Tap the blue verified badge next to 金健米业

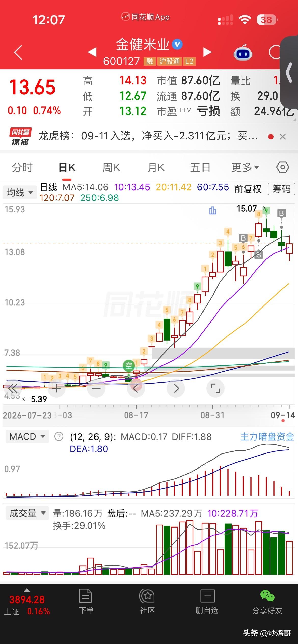[177, 45]
